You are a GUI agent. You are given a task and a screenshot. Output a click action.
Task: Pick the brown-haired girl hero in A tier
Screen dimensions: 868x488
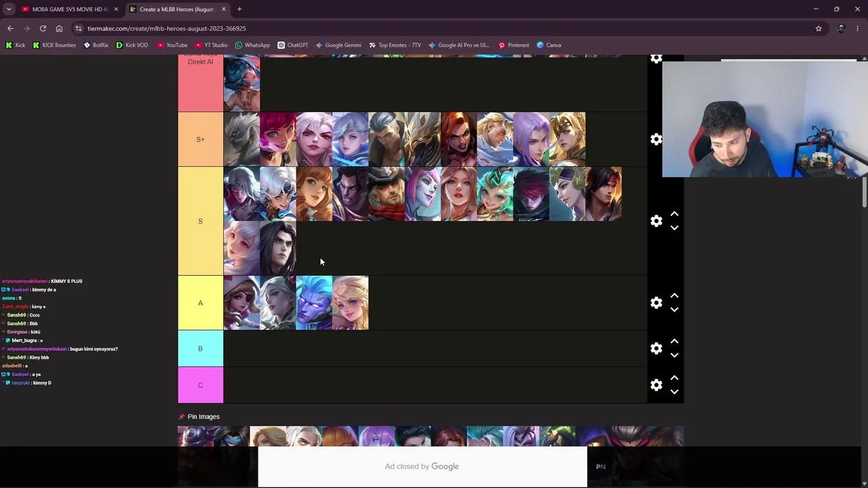point(241,303)
